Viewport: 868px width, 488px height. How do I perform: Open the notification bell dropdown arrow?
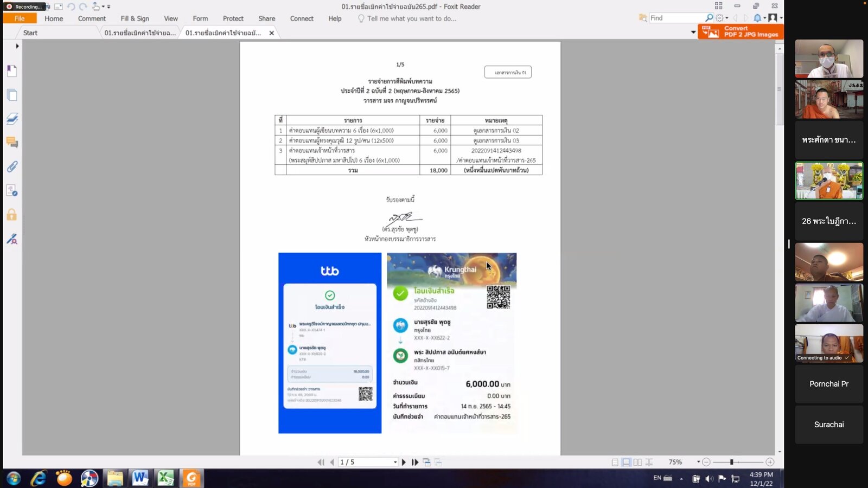click(x=765, y=18)
